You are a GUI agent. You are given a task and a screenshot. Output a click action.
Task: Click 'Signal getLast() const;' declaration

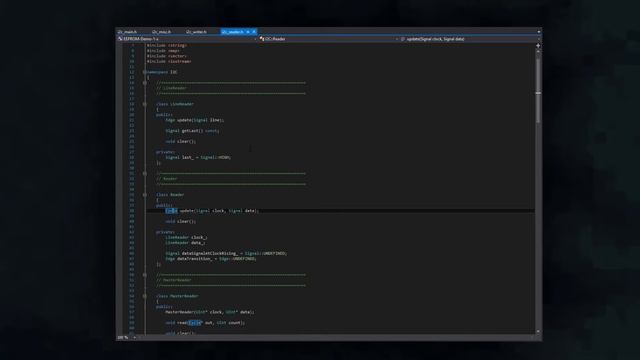(193, 131)
